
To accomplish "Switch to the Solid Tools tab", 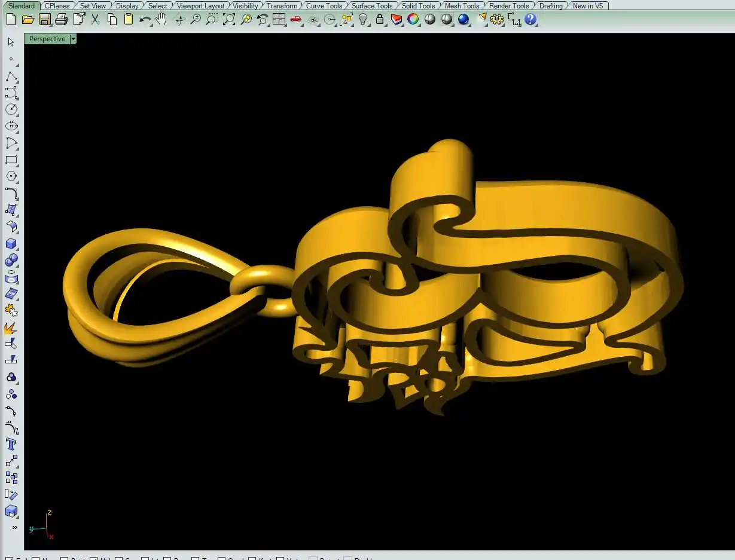I will tap(418, 5).
